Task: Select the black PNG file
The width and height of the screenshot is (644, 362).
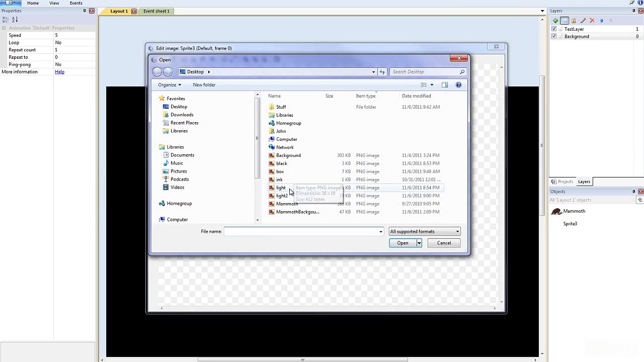Action: tap(281, 163)
